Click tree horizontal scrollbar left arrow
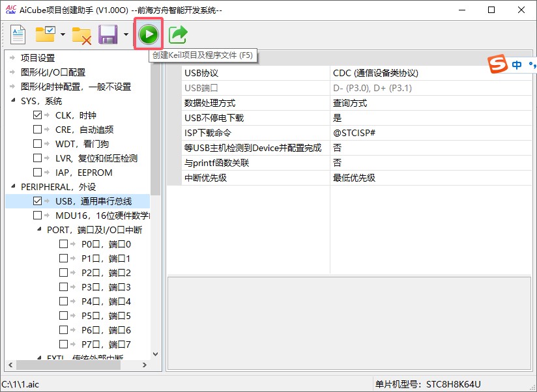537x392 pixels. point(10,365)
